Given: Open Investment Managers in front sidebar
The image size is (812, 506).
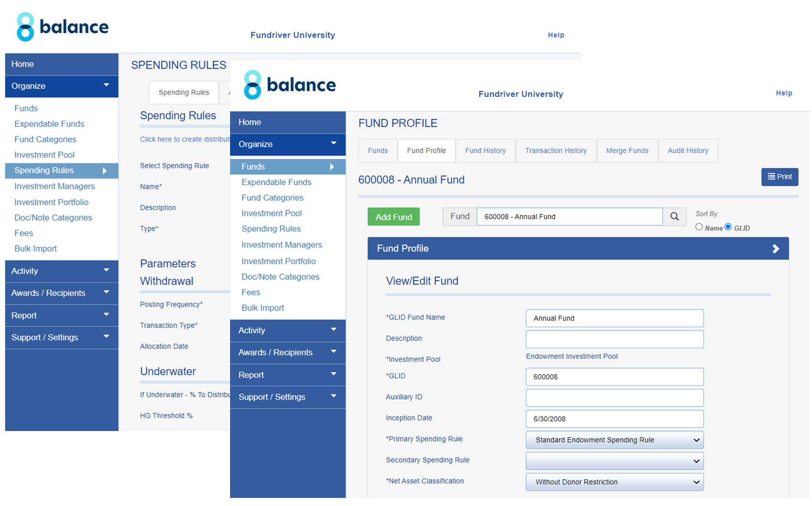Looking at the screenshot, I should pos(282,245).
